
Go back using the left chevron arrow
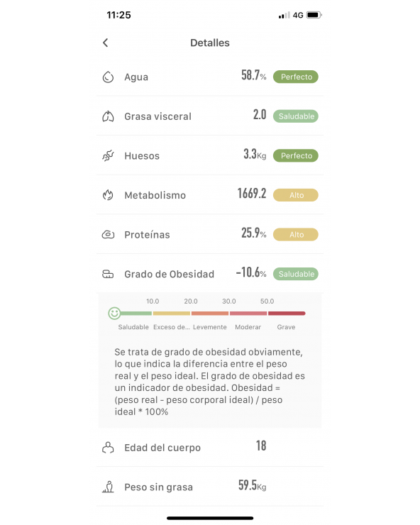tap(105, 43)
